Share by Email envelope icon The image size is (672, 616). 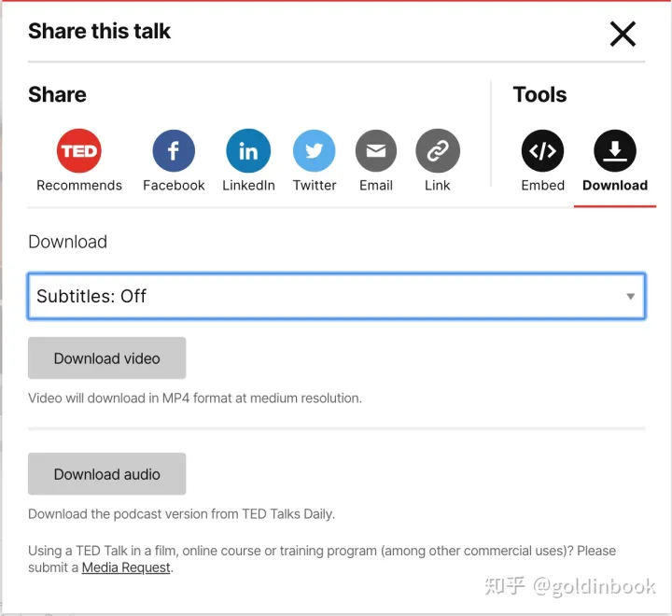pos(376,151)
